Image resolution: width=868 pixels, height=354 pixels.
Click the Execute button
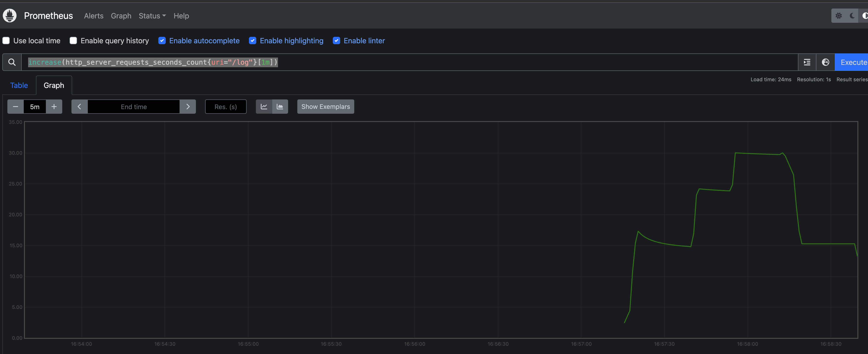point(852,62)
